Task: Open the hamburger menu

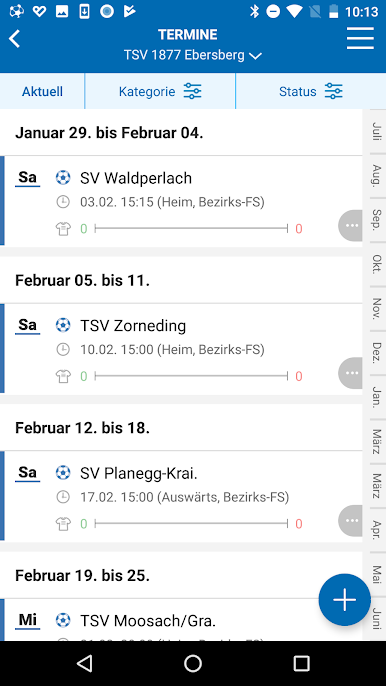Action: [360, 38]
